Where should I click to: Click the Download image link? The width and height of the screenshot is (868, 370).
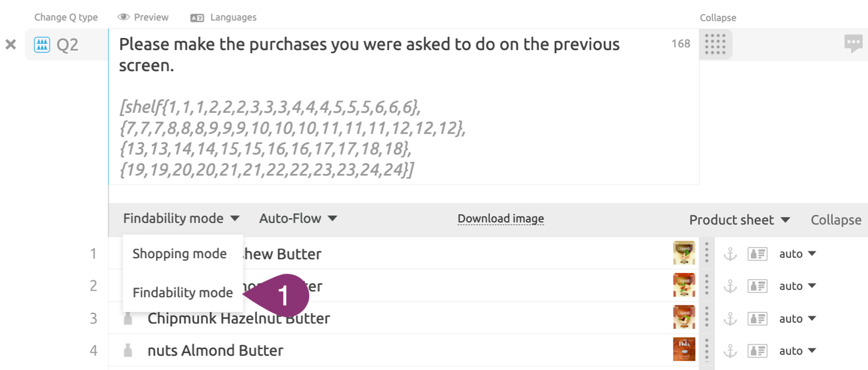coord(501,219)
